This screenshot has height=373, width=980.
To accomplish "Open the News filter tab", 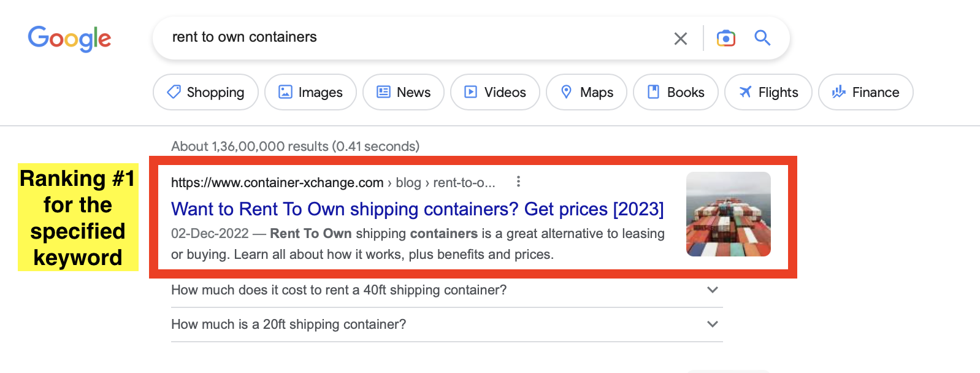I will 403,92.
